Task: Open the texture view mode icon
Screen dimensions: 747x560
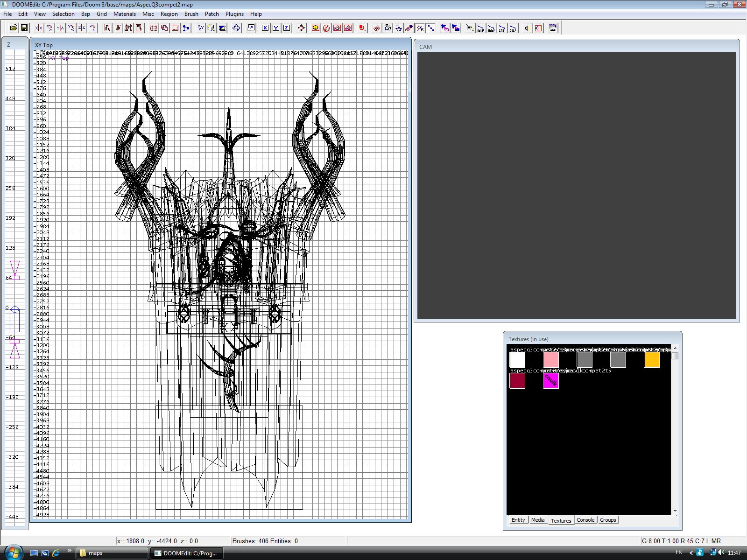Action: tap(211, 28)
